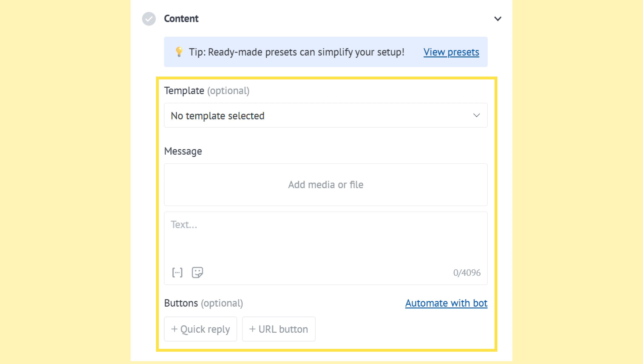
Task: Click the ready-made presets tip text
Action: point(296,52)
